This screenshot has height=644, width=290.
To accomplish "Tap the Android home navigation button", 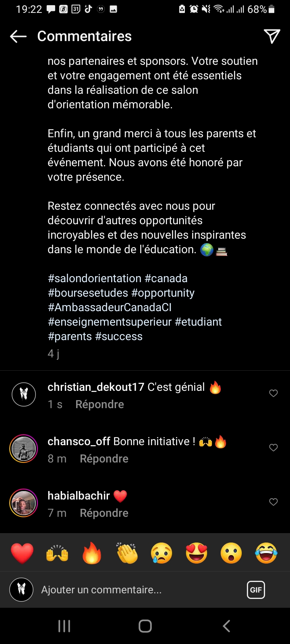I will tap(145, 626).
